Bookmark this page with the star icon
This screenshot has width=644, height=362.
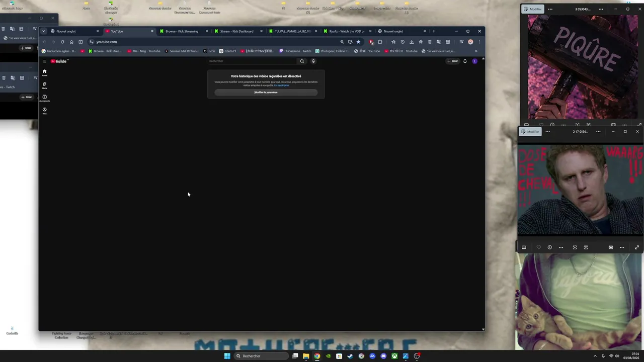click(x=358, y=42)
